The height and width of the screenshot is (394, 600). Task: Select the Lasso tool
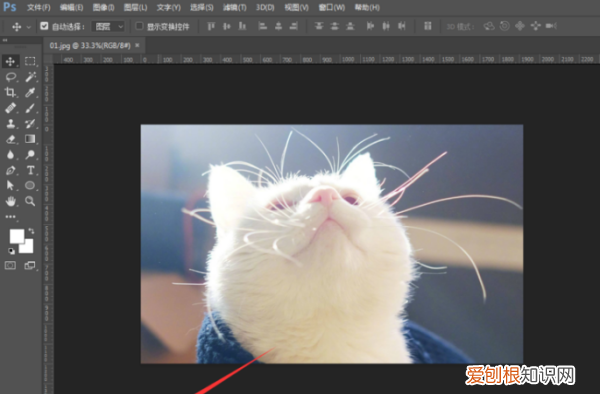pos(10,77)
